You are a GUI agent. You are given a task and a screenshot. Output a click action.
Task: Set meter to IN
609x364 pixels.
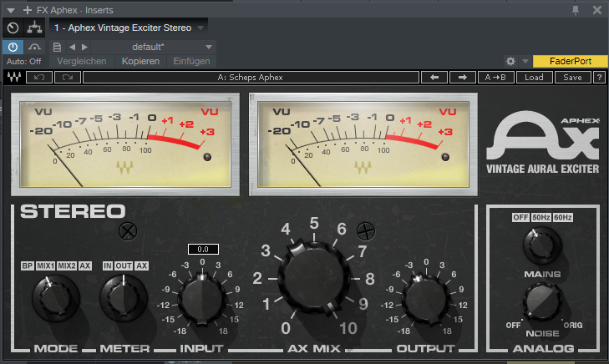(108, 265)
